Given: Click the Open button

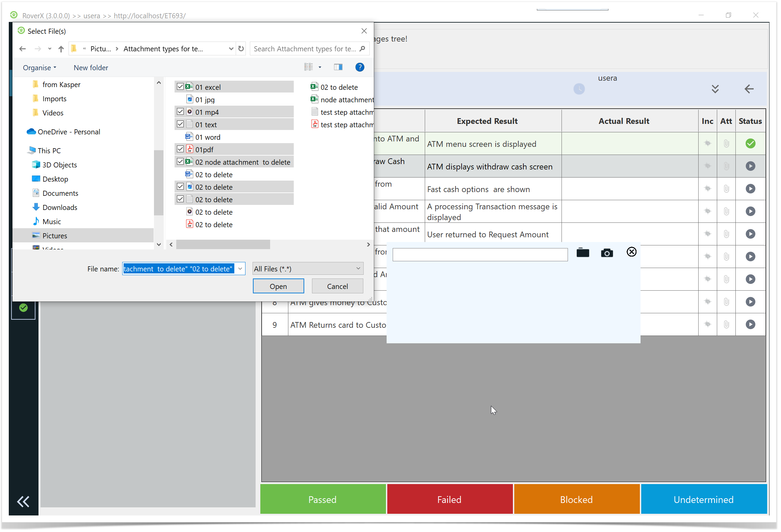Looking at the screenshot, I should tap(278, 286).
